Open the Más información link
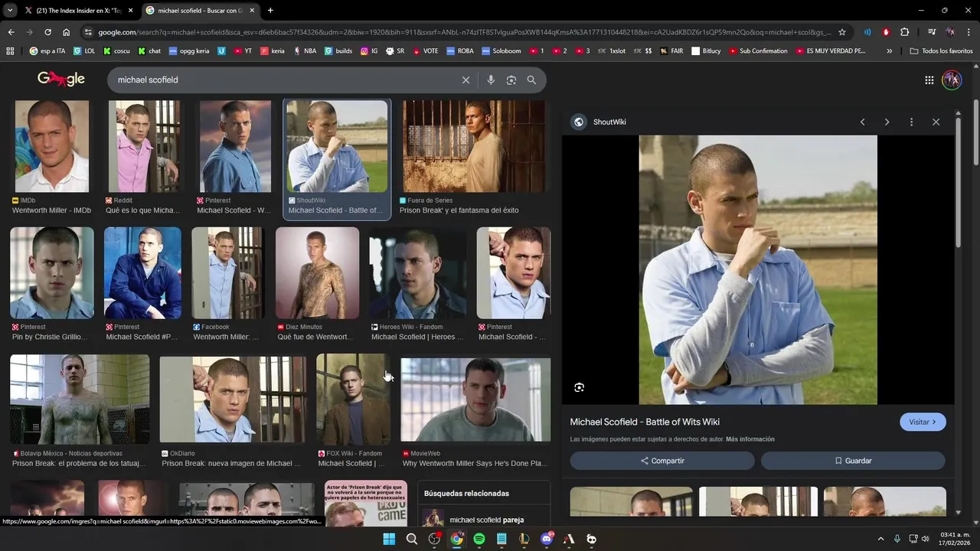980x551 pixels. pyautogui.click(x=750, y=439)
